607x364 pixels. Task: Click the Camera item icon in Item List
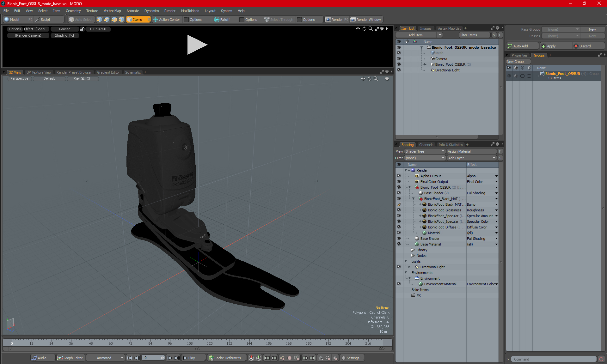(432, 59)
